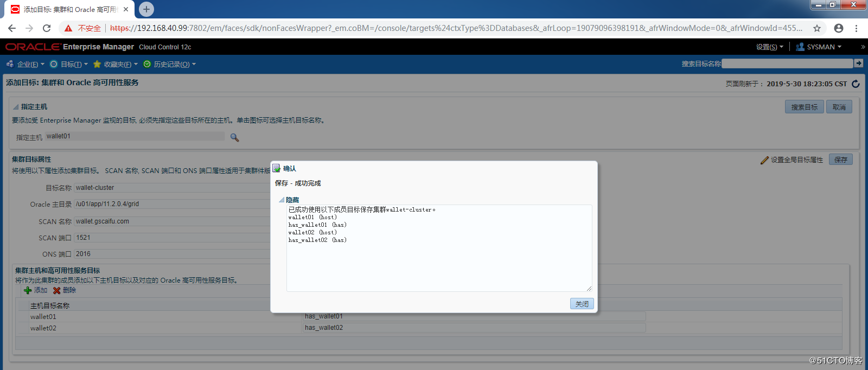Click the 目标 menu target icon
Screen dimensions: 868x370
click(54, 64)
